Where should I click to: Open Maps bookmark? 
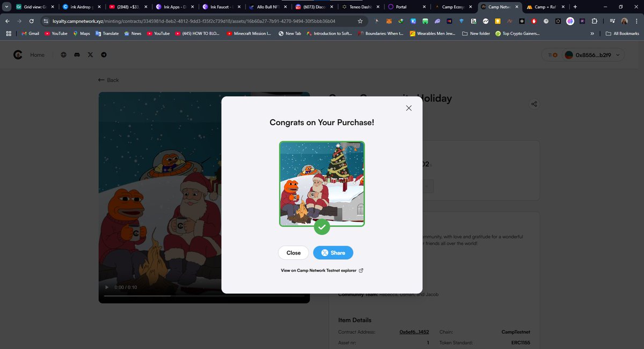click(x=82, y=33)
